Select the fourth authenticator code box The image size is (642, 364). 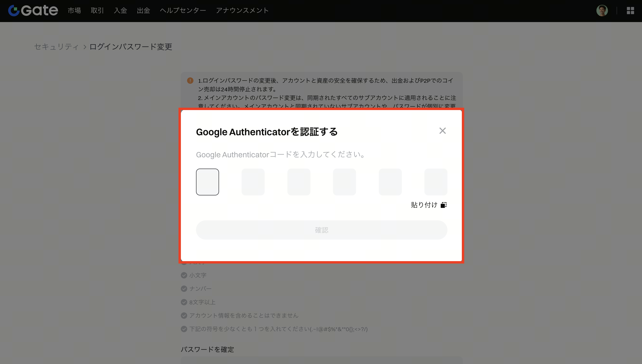pos(344,182)
